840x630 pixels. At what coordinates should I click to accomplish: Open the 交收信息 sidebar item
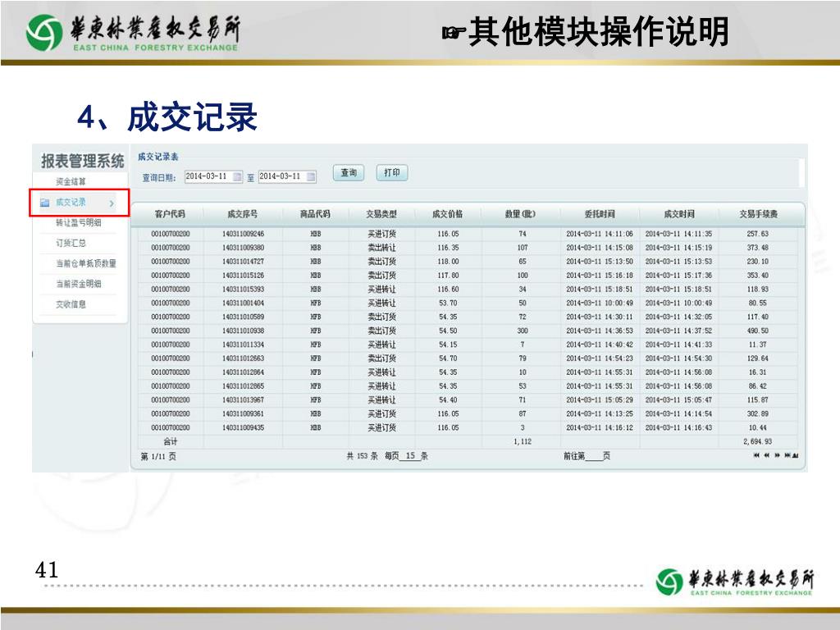pyautogui.click(x=71, y=304)
